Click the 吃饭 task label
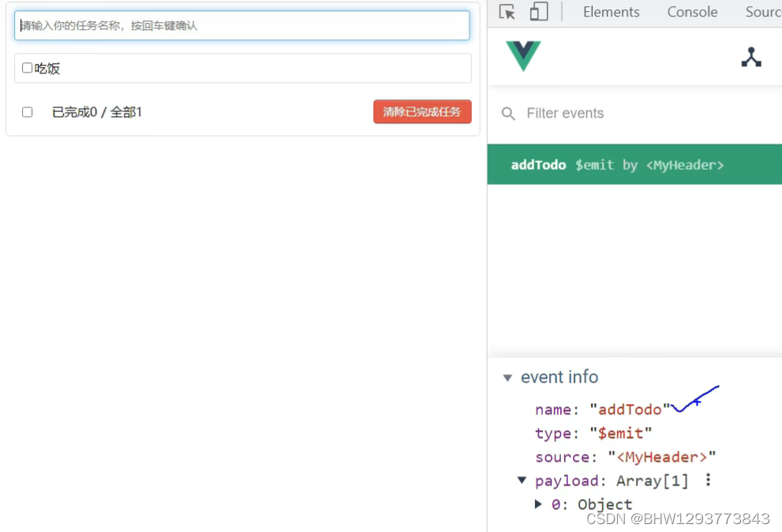782x532 pixels. (x=47, y=69)
